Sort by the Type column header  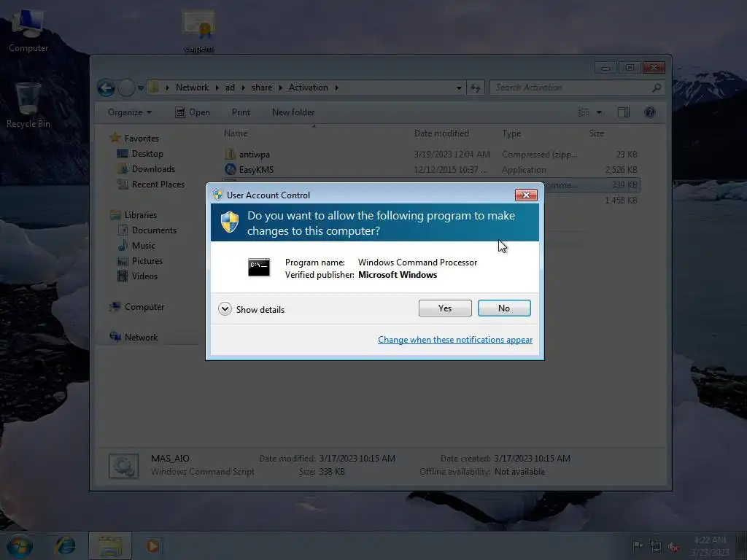[511, 133]
